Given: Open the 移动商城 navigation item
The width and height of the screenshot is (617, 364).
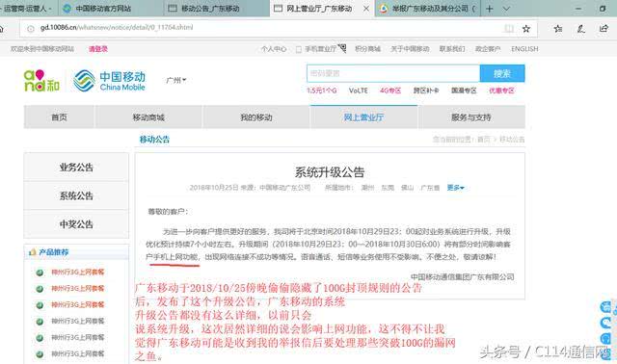Looking at the screenshot, I should click(148, 117).
